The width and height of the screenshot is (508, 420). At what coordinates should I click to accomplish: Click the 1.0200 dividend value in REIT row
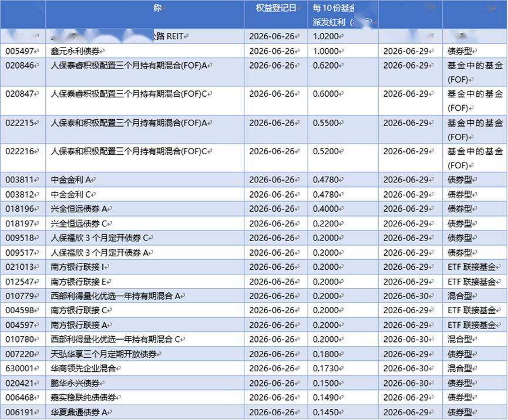click(x=326, y=36)
